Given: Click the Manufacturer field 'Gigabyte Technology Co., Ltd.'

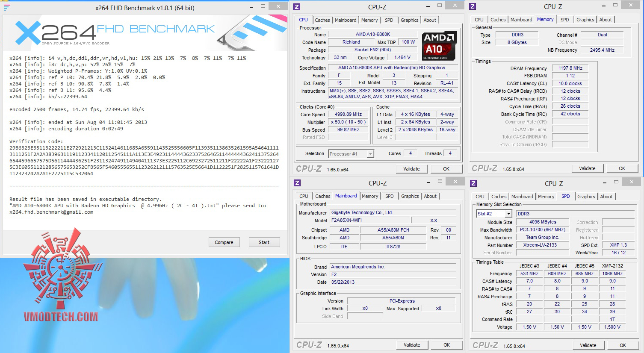Looking at the screenshot, I should coord(393,213).
